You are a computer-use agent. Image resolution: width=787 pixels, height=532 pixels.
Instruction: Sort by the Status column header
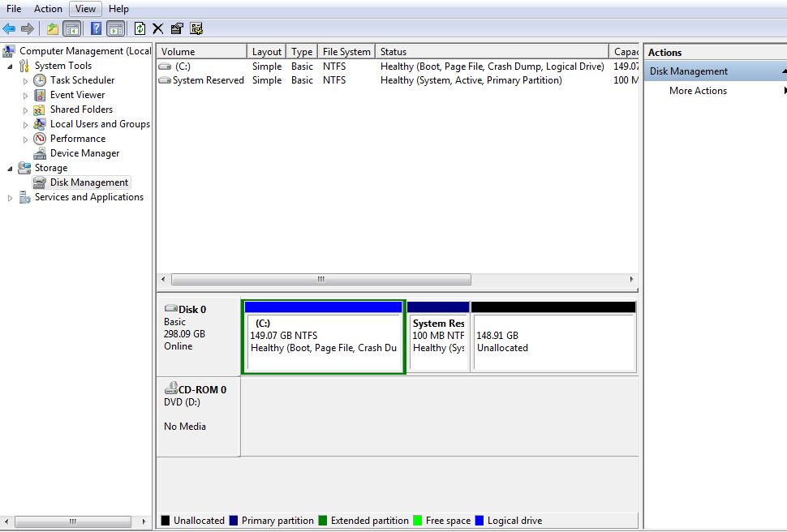pos(492,51)
